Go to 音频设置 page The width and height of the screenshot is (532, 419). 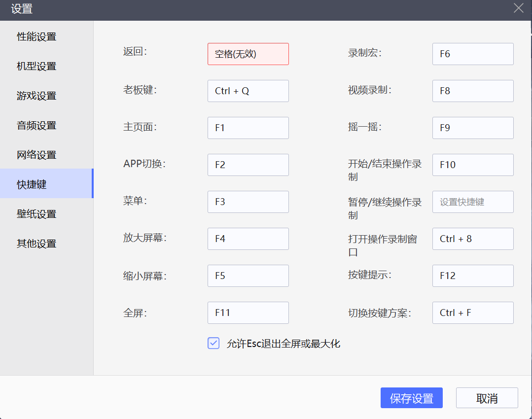tap(36, 125)
